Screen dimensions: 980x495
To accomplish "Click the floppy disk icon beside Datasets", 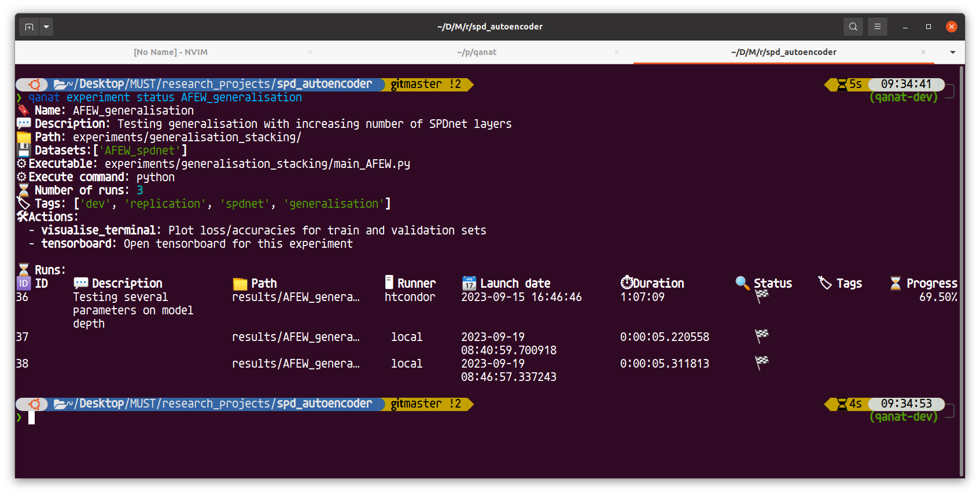I will tap(24, 151).
